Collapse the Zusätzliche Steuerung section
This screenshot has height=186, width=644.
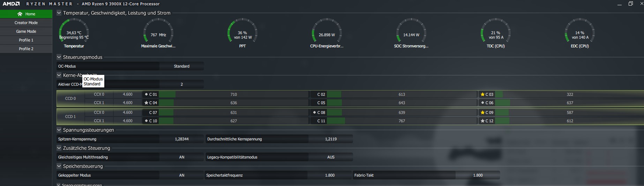point(59,148)
